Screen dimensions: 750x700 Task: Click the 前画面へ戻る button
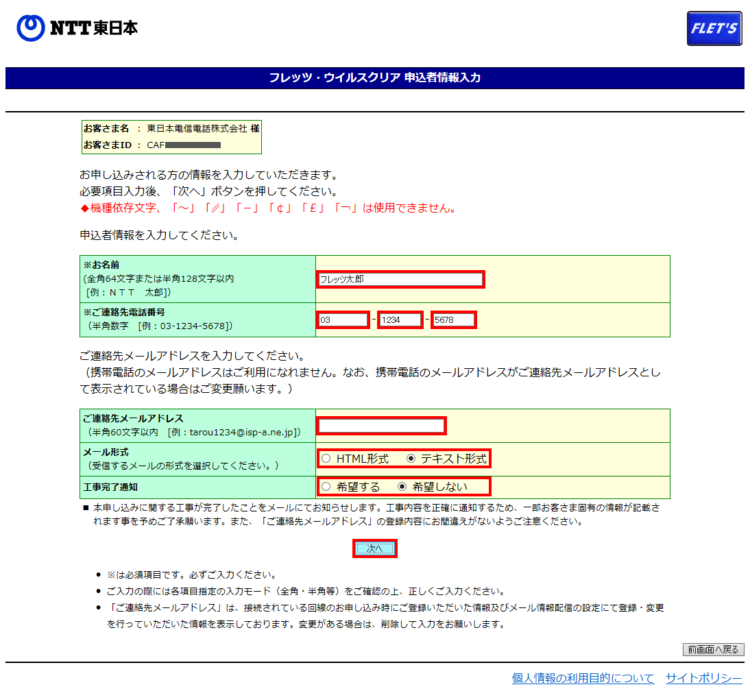(x=713, y=649)
